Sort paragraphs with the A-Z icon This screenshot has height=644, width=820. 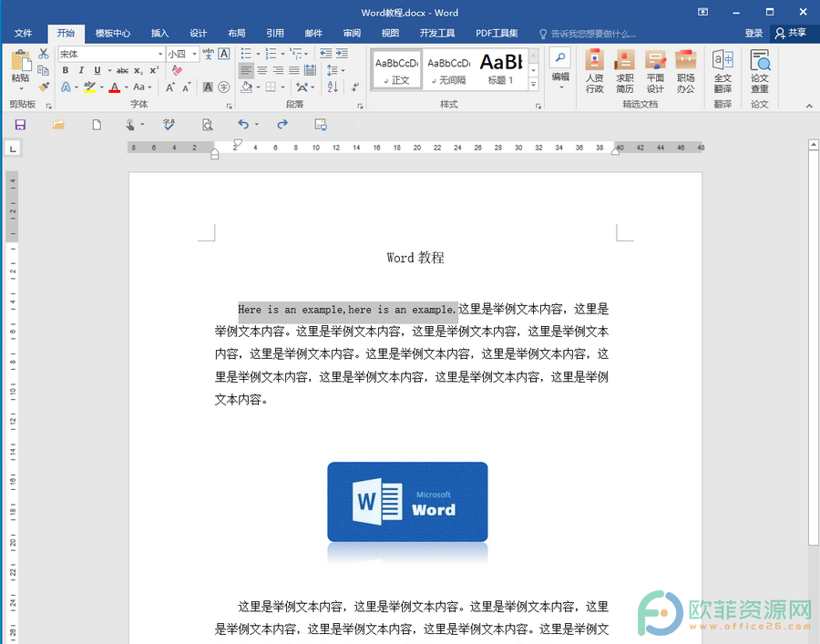pos(333,87)
